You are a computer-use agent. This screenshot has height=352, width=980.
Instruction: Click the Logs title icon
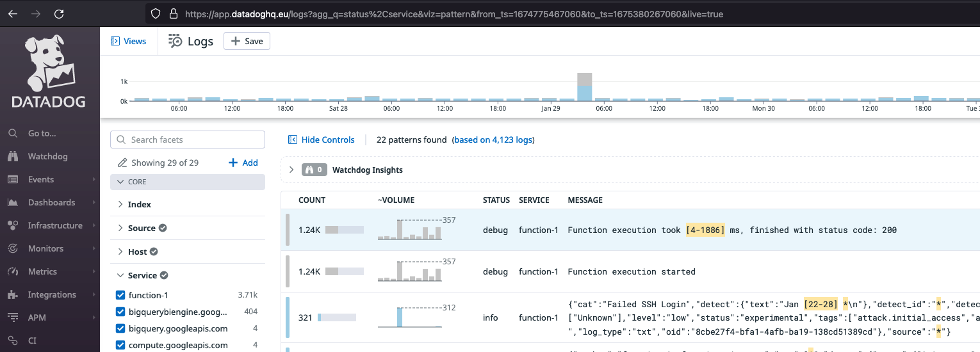[x=175, y=41]
